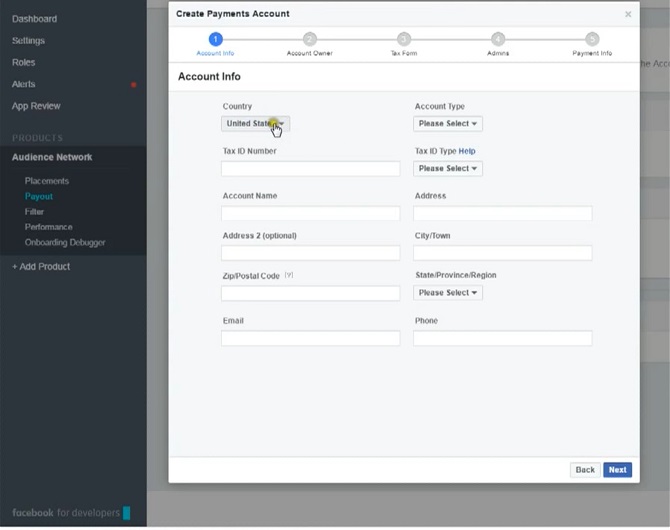
Task: Click the Zip/Postal Code help icon
Action: point(289,275)
